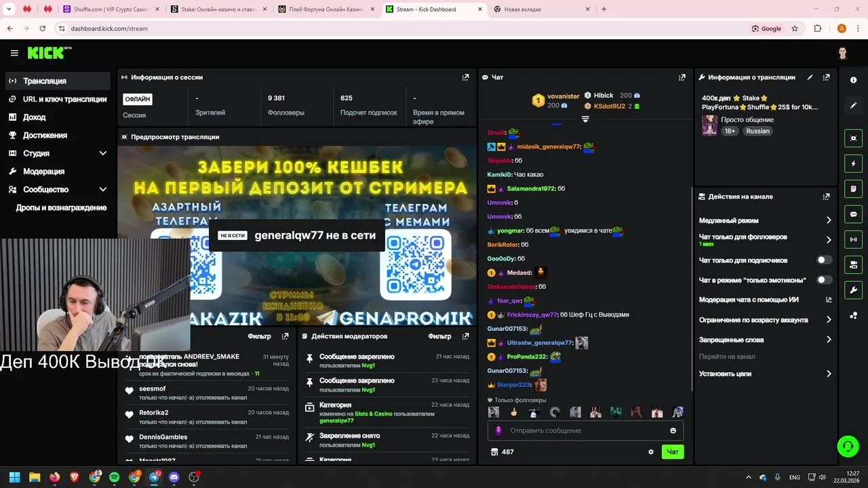Pop out the session info panel
868x488 pixels.
pyautogui.click(x=465, y=77)
